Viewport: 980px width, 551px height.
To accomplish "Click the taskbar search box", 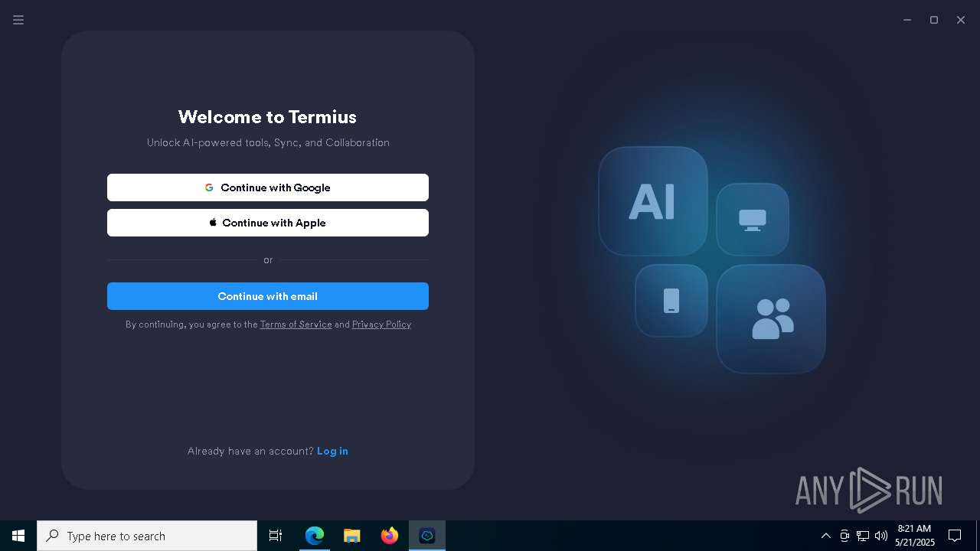I will 147,536.
